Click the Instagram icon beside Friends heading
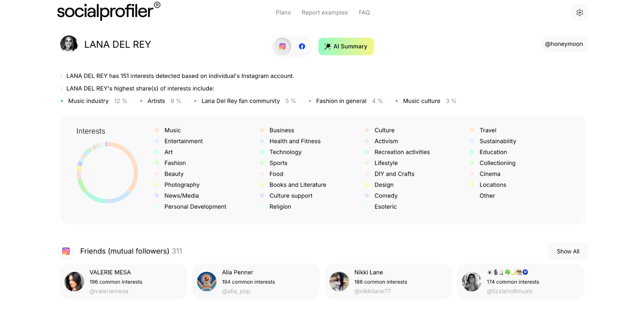Viewport: 644px width, 312px height. pos(66,251)
